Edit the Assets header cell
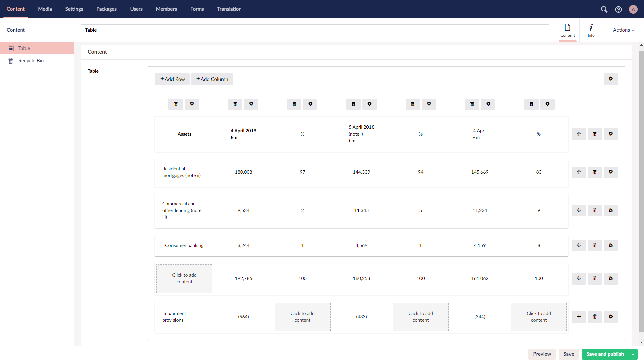 pos(184,134)
